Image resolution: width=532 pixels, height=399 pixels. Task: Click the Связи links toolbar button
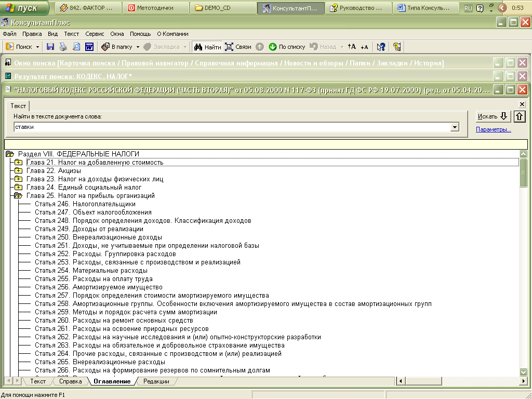click(x=238, y=47)
